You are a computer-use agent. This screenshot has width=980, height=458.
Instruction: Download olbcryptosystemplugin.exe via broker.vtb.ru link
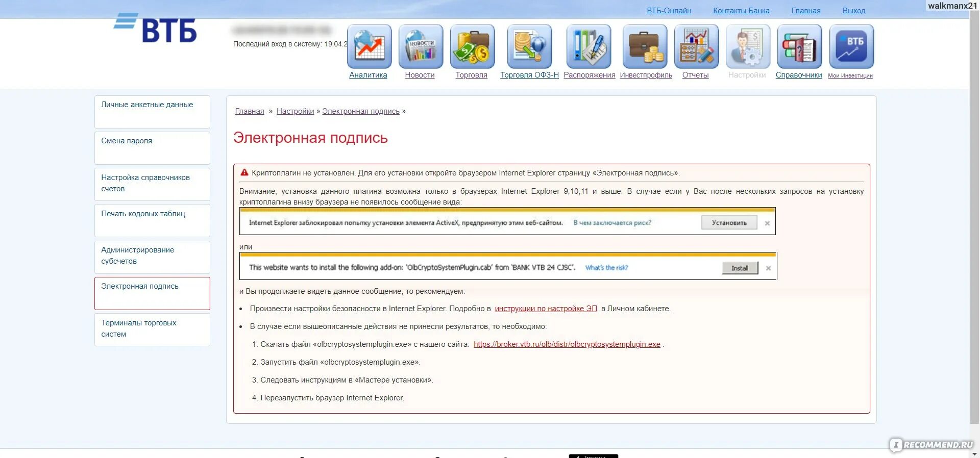tap(567, 344)
